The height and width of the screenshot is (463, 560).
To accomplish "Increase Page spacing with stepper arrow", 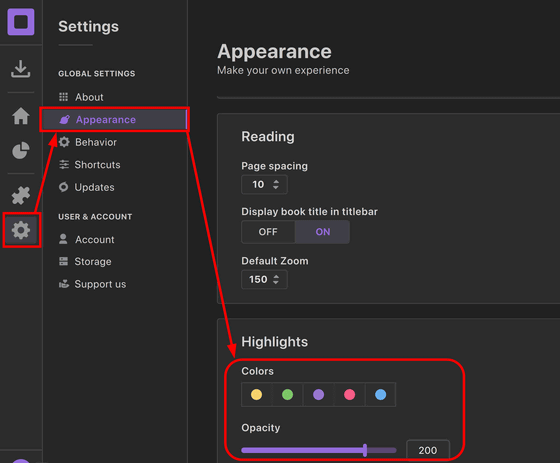I will (x=276, y=181).
